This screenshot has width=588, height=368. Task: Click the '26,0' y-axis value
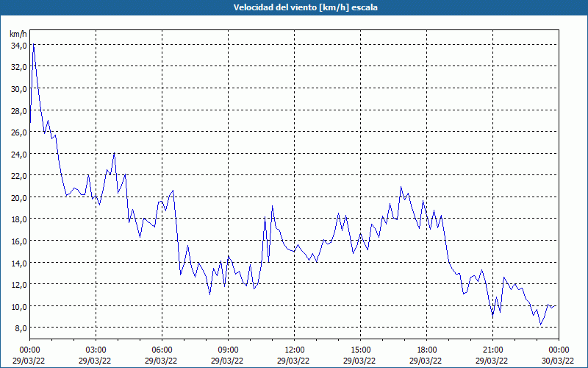click(19, 132)
